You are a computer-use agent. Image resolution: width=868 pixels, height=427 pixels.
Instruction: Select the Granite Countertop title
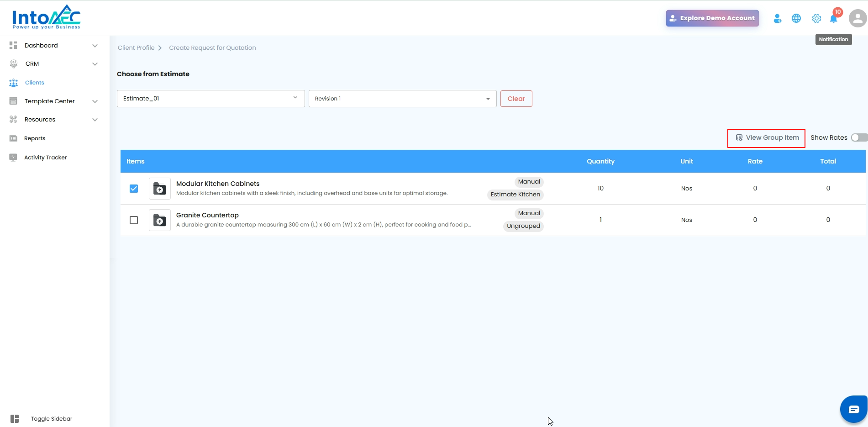pos(207,215)
